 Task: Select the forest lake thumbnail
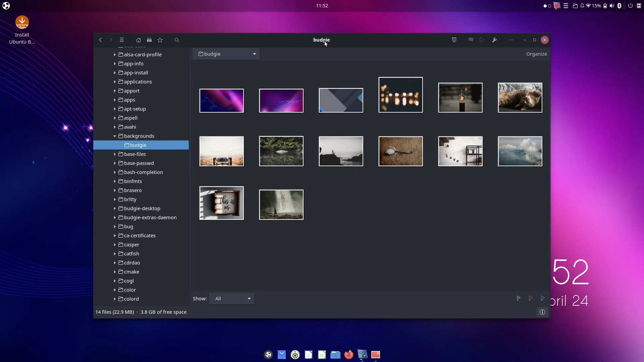click(281, 151)
